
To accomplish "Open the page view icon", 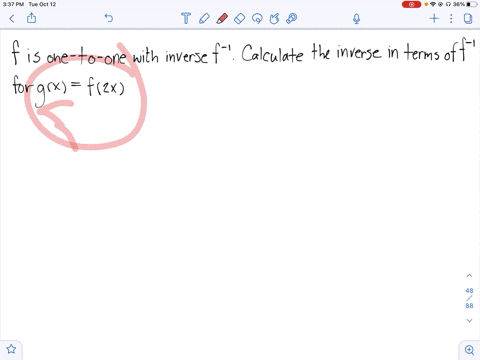I will click(468, 18).
